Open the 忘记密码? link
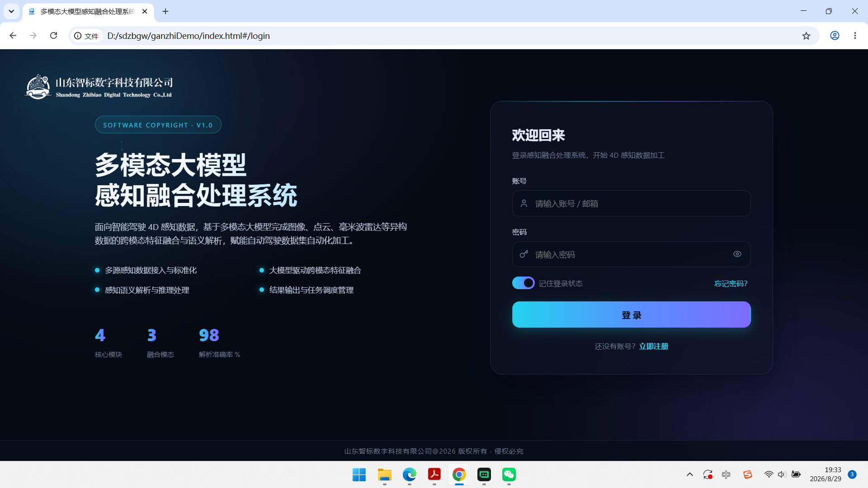 [x=731, y=283]
